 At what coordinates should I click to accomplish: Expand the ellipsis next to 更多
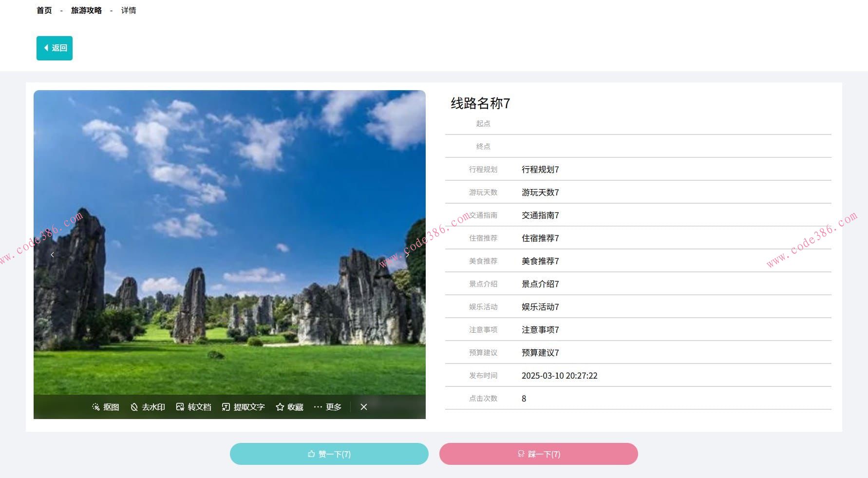(319, 407)
